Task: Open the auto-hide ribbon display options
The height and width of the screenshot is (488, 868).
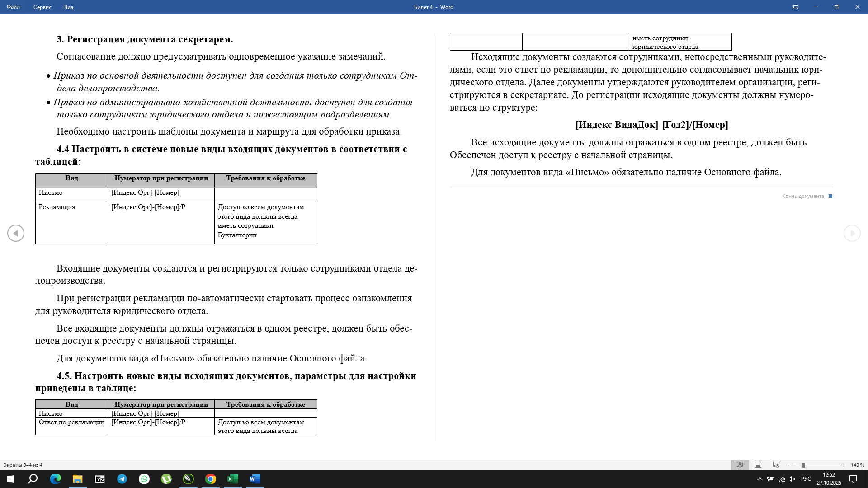Action: point(795,7)
